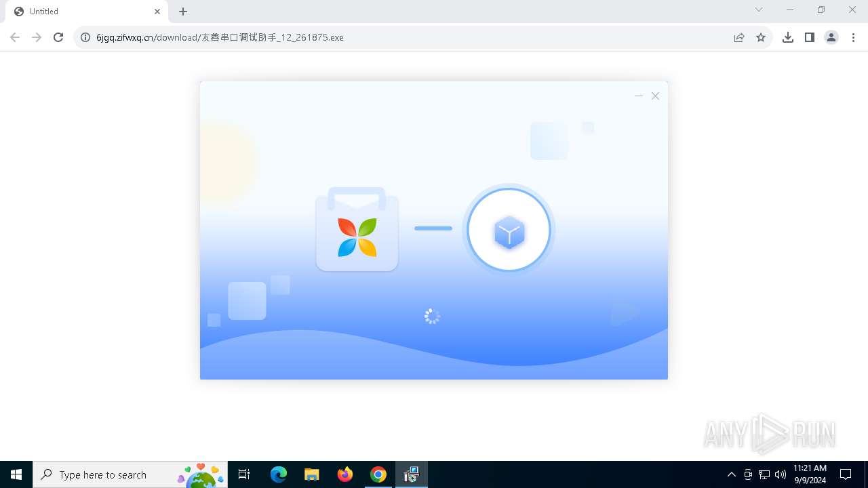Close the installer dialog
868x488 pixels.
click(656, 96)
